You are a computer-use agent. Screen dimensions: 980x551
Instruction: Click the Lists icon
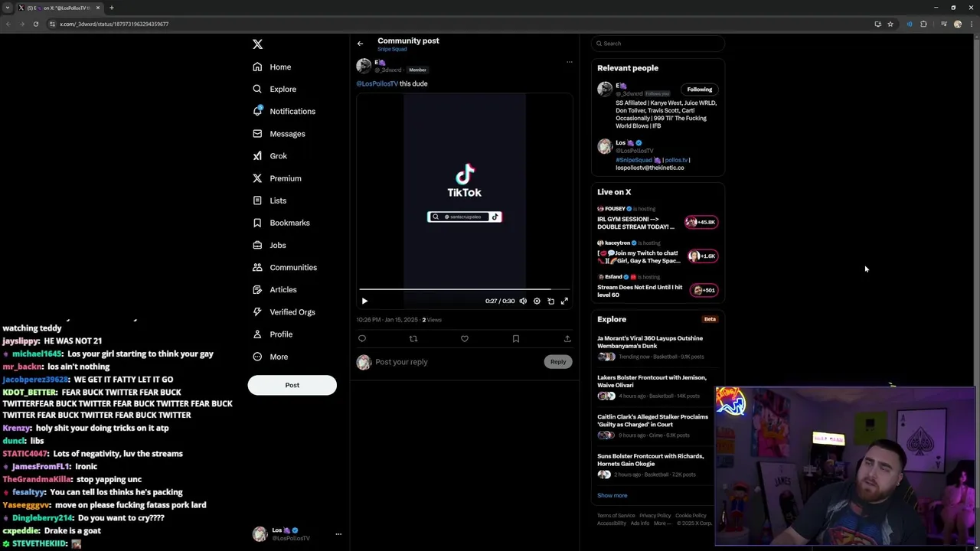[257, 201]
